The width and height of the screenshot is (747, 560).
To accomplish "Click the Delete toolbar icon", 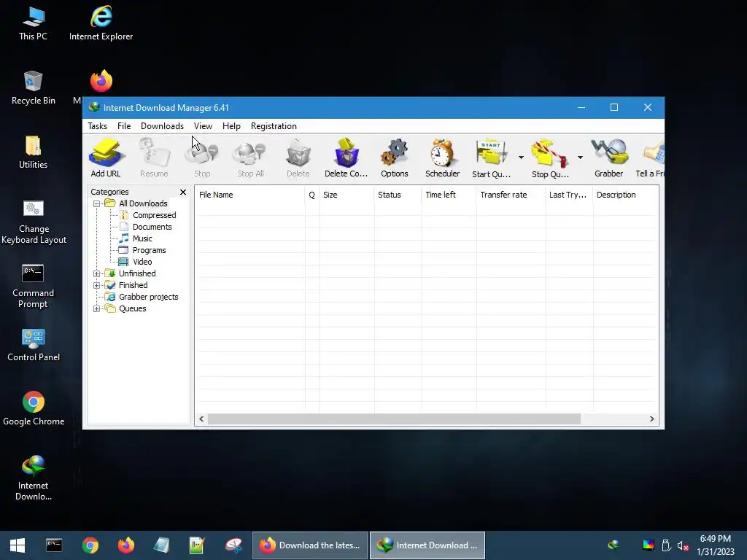I will click(x=298, y=158).
